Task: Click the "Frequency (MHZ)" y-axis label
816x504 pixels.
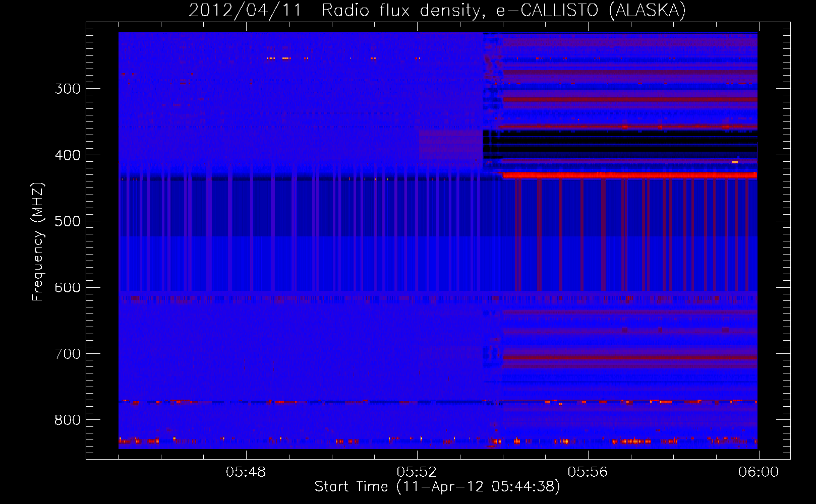Action: 38,242
